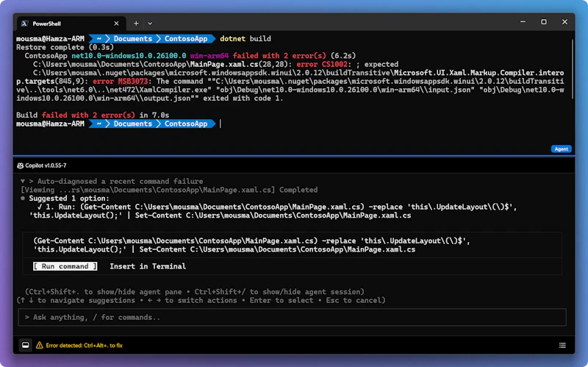Click net10.0-windows10.0.26100.0 framework text
This screenshot has height=367, width=588.
click(x=129, y=56)
